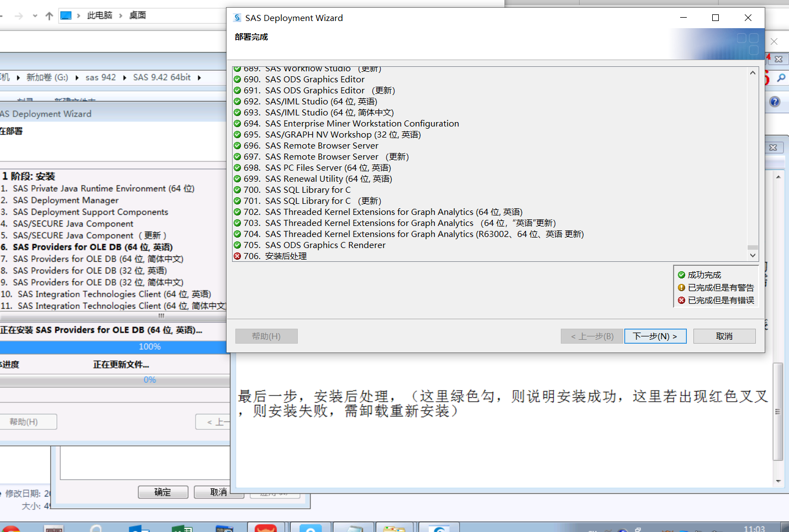Screen dimensions: 789x532
Task: Click the 已完成但是有错误 legend entry
Action: coord(716,300)
